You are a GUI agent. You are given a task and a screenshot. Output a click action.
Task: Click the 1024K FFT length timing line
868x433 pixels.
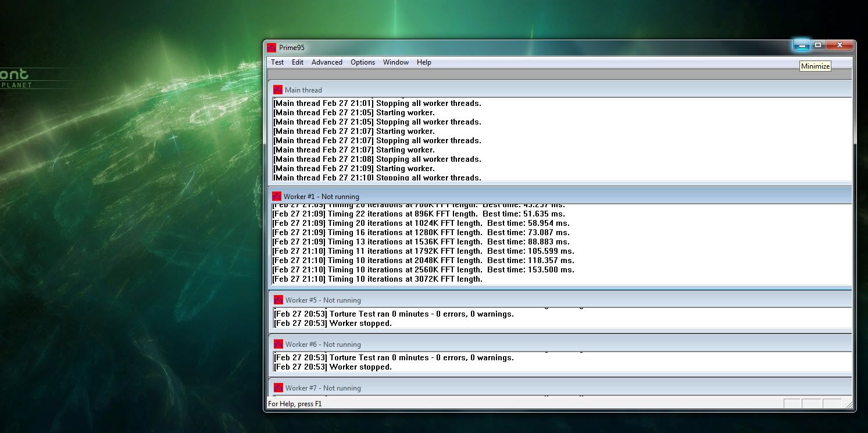pyautogui.click(x=421, y=223)
